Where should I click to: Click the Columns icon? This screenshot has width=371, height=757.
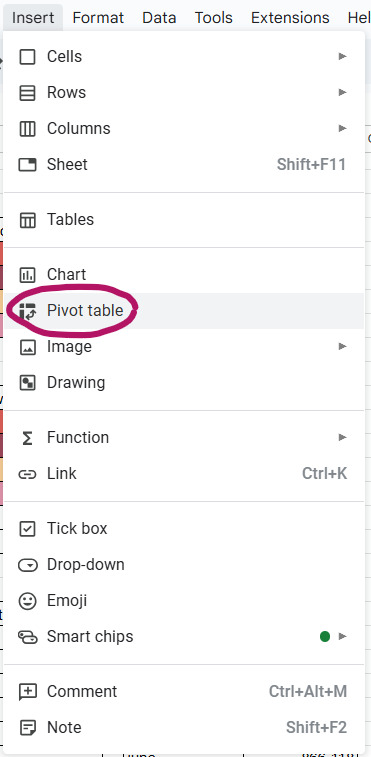click(x=27, y=129)
